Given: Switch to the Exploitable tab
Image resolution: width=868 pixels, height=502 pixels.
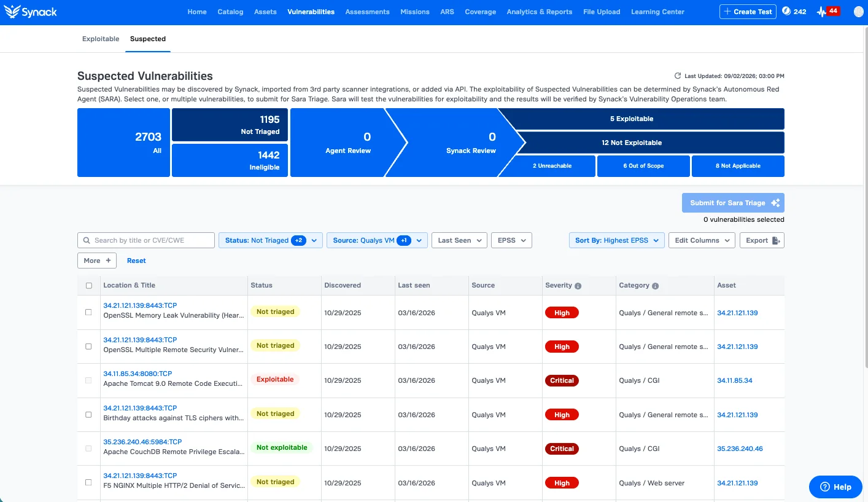Looking at the screenshot, I should tap(101, 39).
